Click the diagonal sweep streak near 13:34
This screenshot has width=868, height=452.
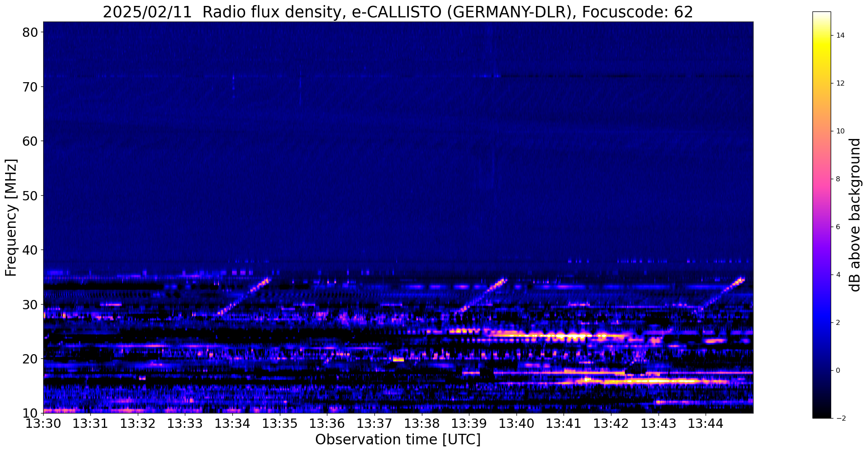click(x=243, y=297)
